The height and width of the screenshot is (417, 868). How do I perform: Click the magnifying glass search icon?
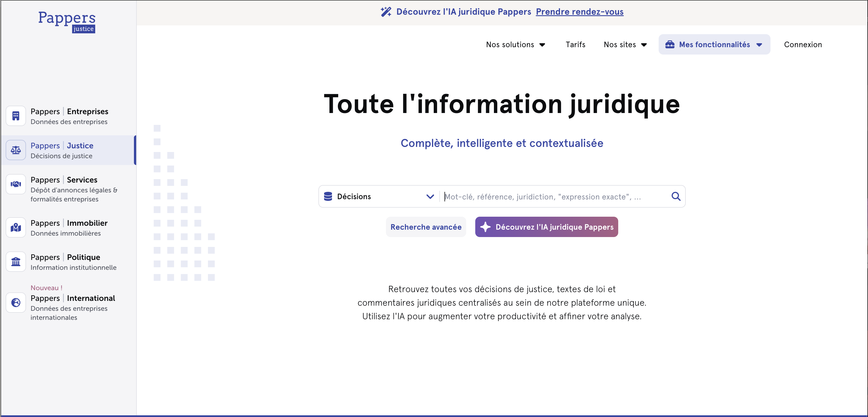point(676,196)
